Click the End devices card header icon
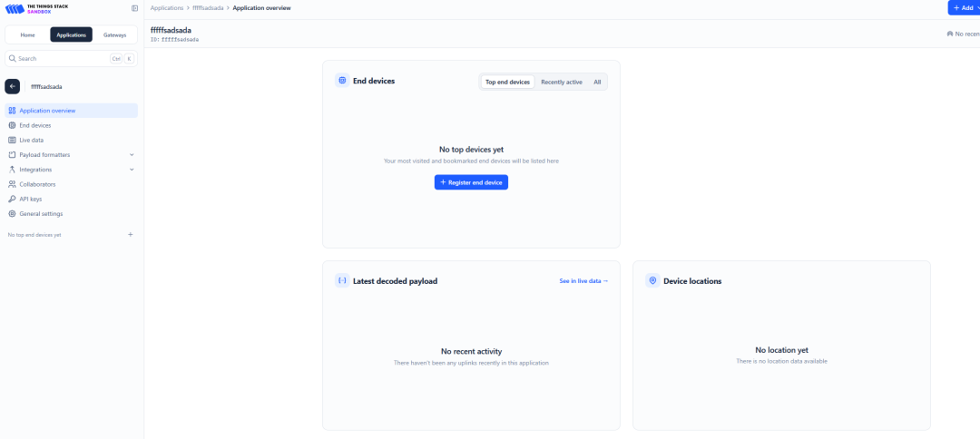The image size is (980, 439). click(x=342, y=82)
